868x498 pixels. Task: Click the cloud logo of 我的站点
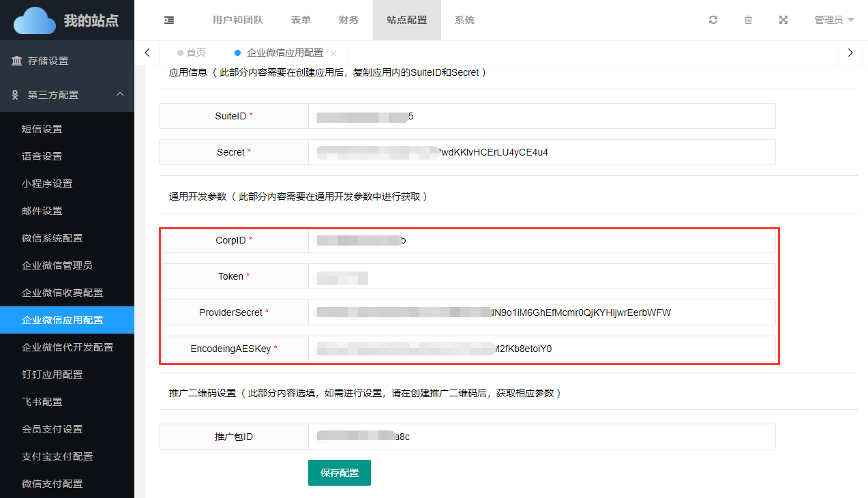[x=34, y=20]
